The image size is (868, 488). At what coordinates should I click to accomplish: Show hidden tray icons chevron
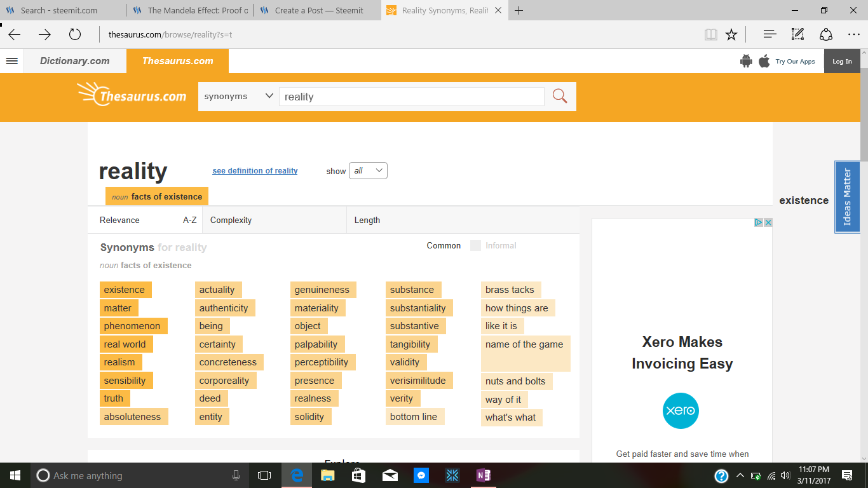tap(740, 475)
